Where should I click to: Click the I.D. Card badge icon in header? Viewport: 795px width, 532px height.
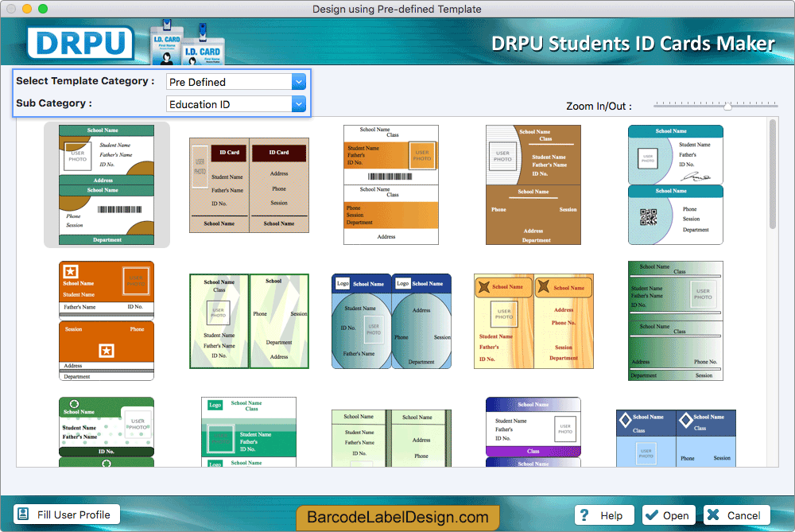point(187,44)
